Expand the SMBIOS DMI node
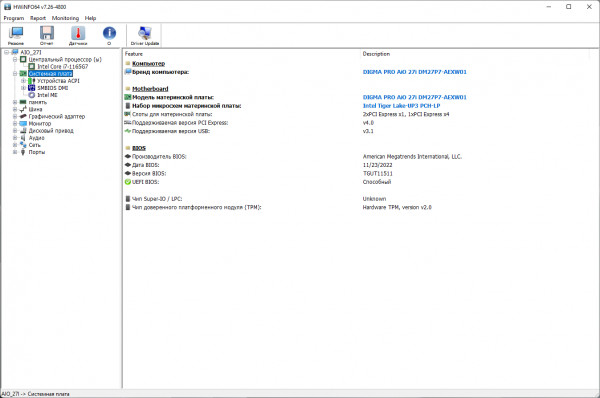This screenshot has width=600, height=398. [23, 88]
